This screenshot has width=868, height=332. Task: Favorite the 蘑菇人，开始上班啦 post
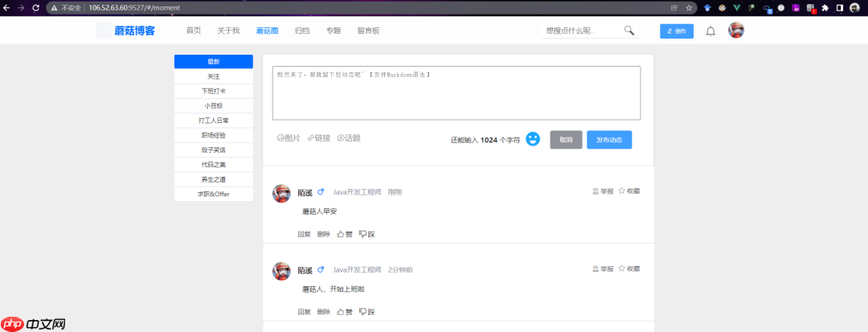tap(629, 268)
